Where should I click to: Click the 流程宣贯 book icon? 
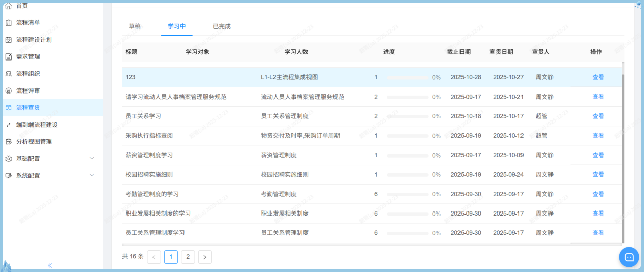(8, 107)
